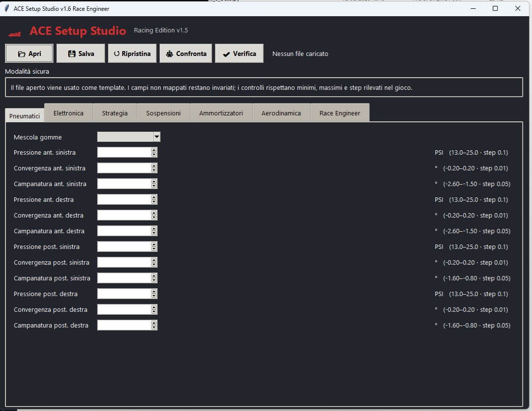Click the Salva save button
Screen dimensions: 532x411
[81, 54]
